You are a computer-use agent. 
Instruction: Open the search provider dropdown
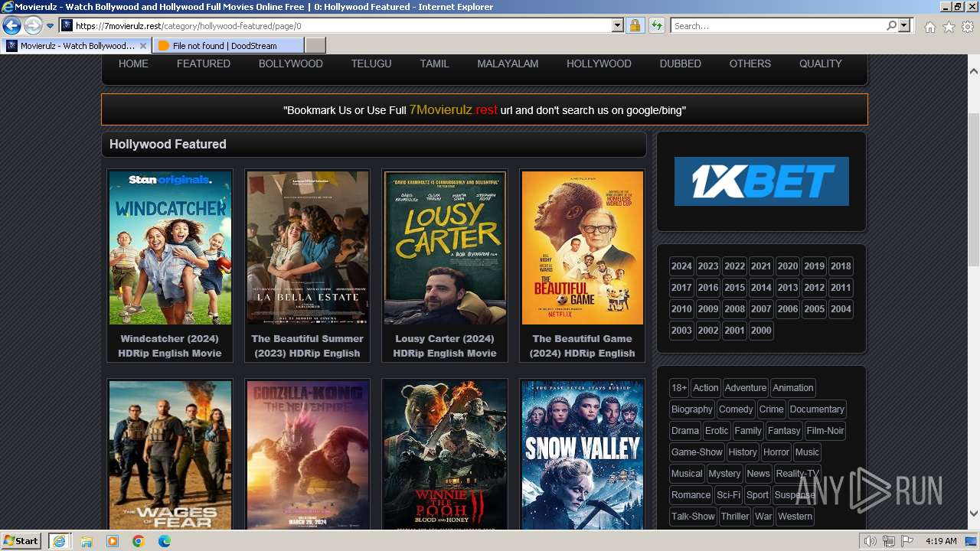(x=905, y=26)
